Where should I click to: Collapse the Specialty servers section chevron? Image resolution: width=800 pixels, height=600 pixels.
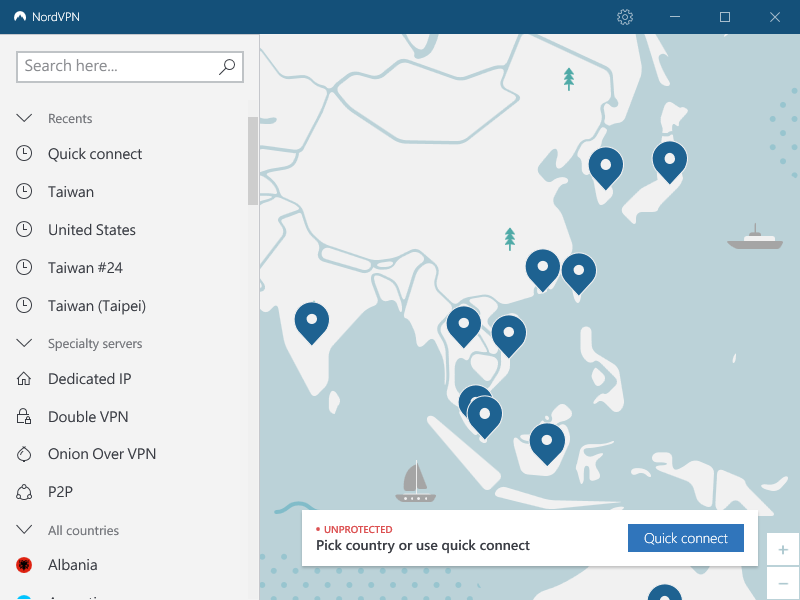coord(24,343)
